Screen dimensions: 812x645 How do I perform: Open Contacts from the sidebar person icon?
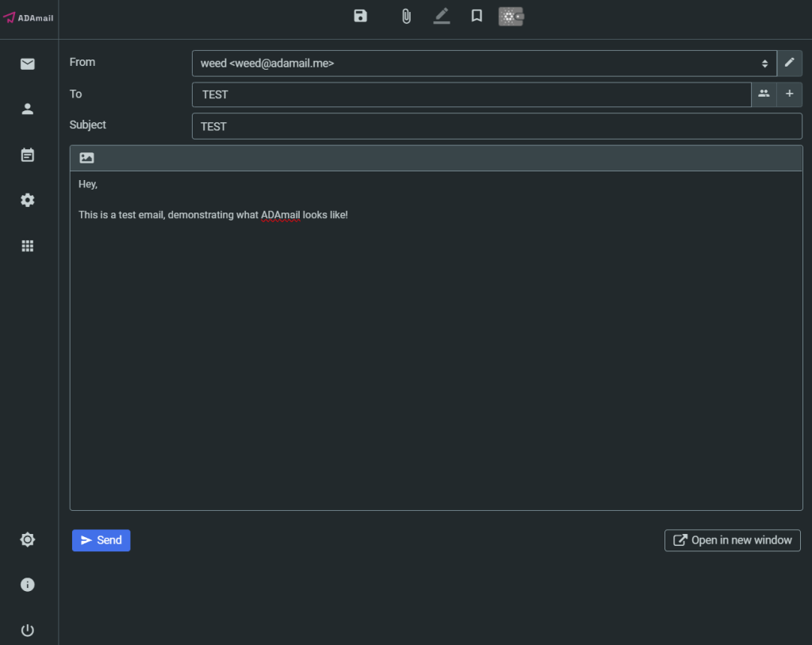pos(28,109)
